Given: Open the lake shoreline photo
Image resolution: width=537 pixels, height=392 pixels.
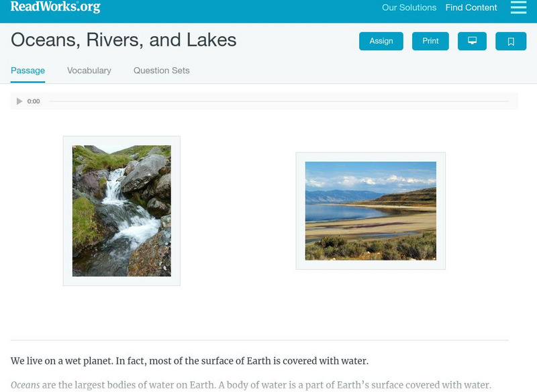Looking at the screenshot, I should coord(371,211).
